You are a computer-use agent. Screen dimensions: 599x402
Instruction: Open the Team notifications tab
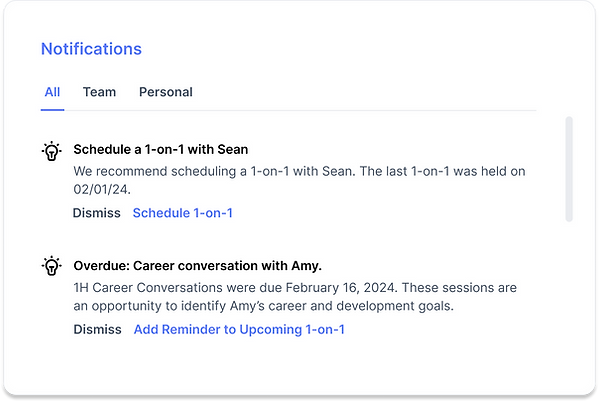(x=99, y=92)
